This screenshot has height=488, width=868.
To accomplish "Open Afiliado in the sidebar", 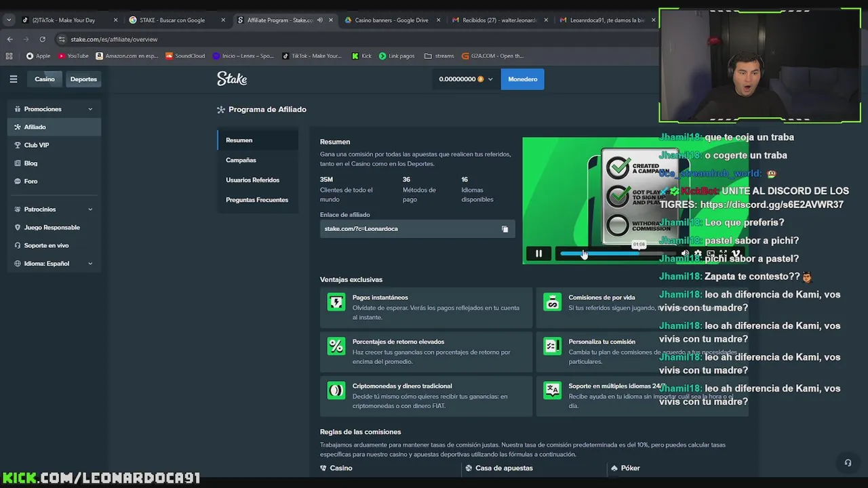I will 54,127.
